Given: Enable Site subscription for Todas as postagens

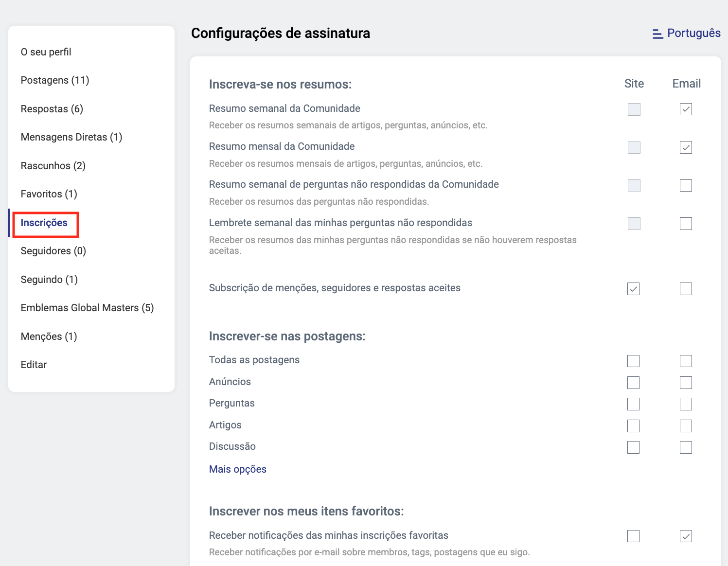Looking at the screenshot, I should click(x=633, y=361).
